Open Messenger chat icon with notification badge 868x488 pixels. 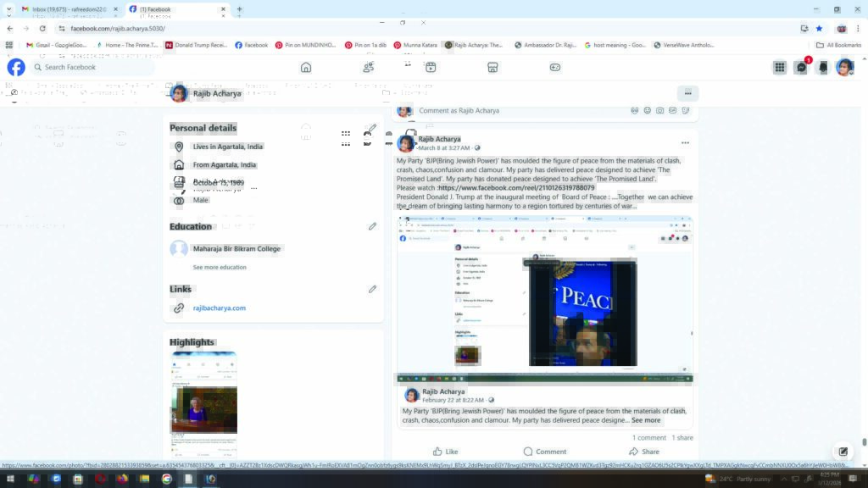pos(801,68)
